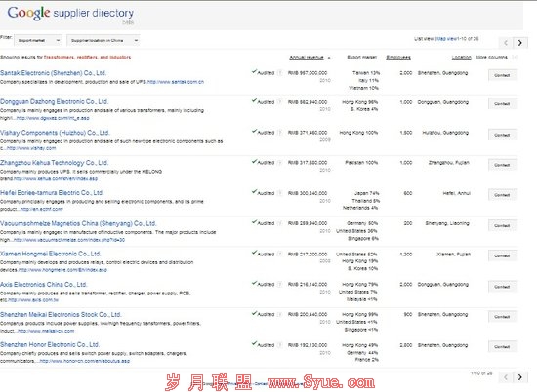Open Audited help icon for Zhangzhou Kehua
Viewport: 537px width, 392px height.
280,163
